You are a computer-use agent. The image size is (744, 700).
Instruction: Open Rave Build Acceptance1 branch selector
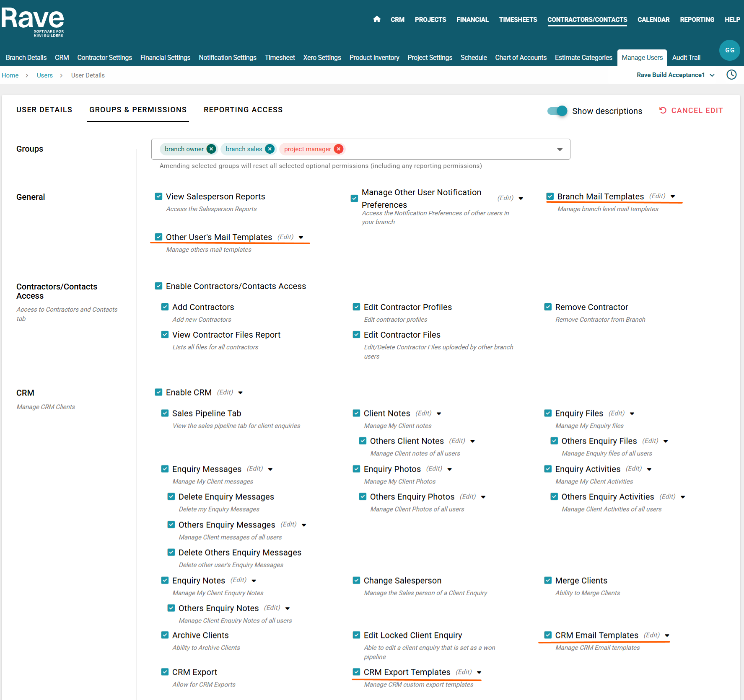[675, 75]
